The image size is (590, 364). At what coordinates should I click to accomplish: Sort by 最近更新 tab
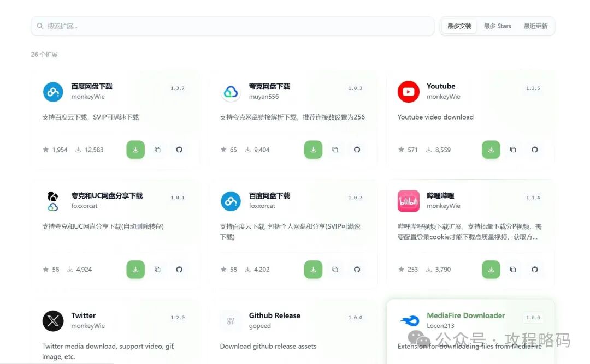[535, 26]
